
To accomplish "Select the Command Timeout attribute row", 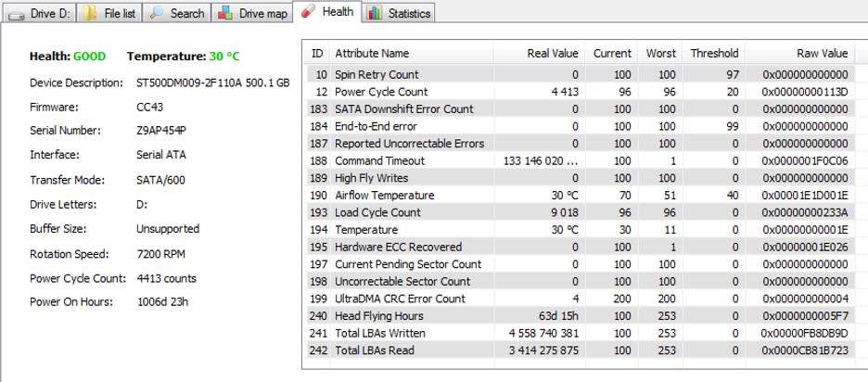I will click(x=379, y=160).
